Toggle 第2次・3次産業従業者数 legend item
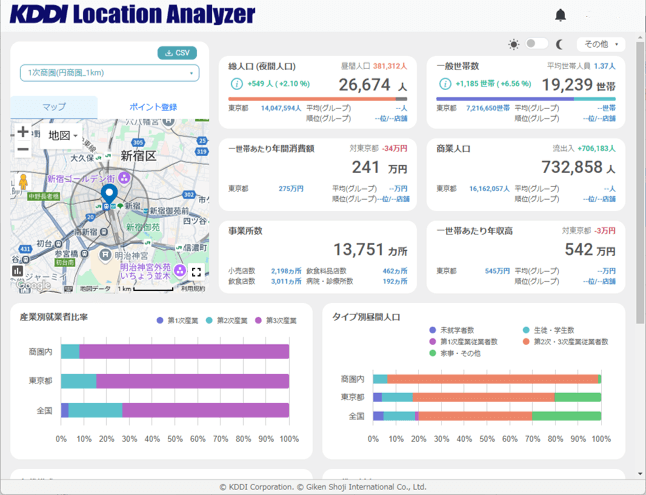646x495 pixels. coord(565,342)
